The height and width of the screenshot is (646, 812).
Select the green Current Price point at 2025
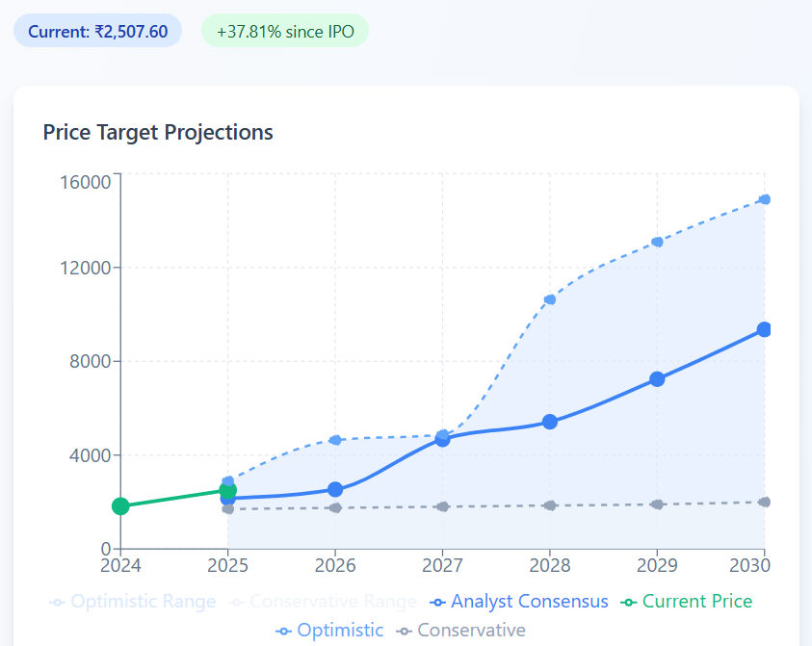(227, 490)
